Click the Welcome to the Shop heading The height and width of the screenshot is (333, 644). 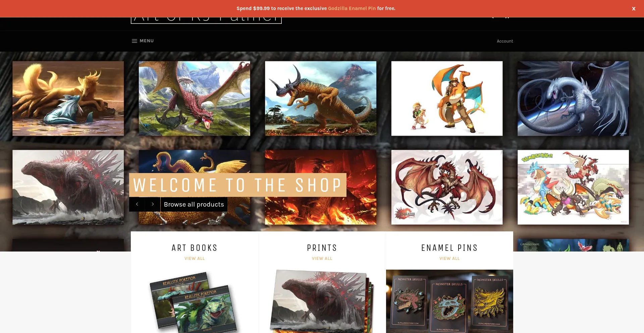[237, 185]
